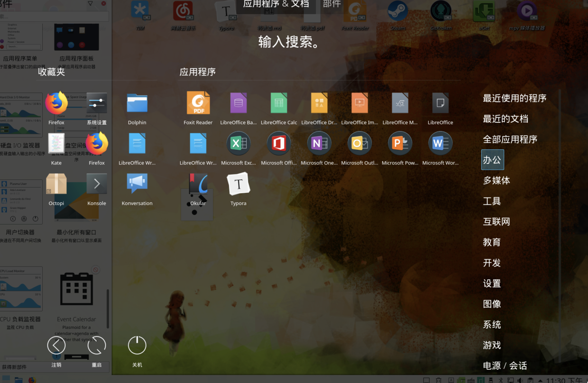This screenshot has height=383, width=588.
Task: Select 开发 category
Action: [x=492, y=263]
